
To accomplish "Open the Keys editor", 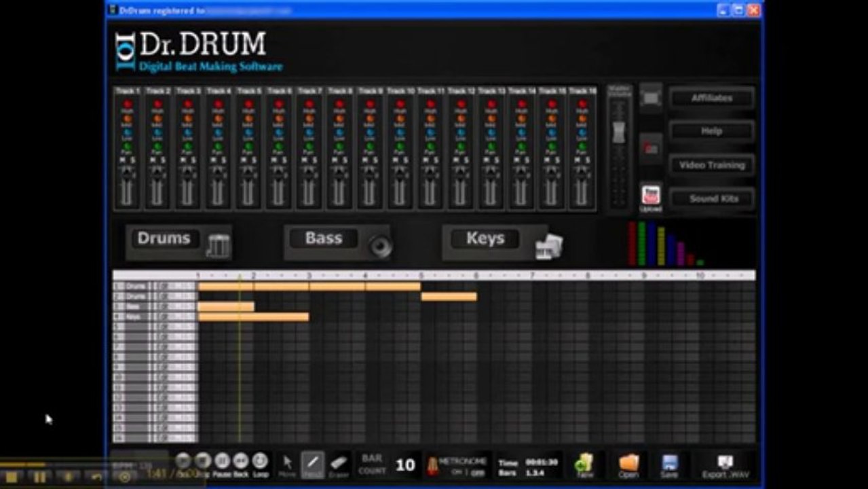I will pyautogui.click(x=485, y=238).
